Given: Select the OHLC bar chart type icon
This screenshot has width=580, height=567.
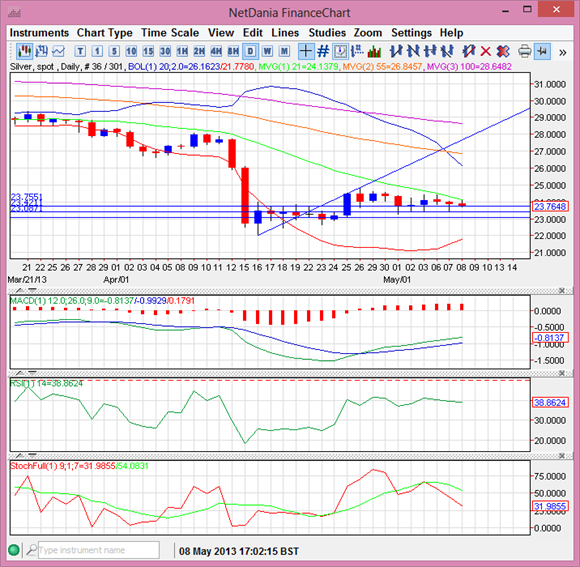Looking at the screenshot, I should tap(41, 51).
